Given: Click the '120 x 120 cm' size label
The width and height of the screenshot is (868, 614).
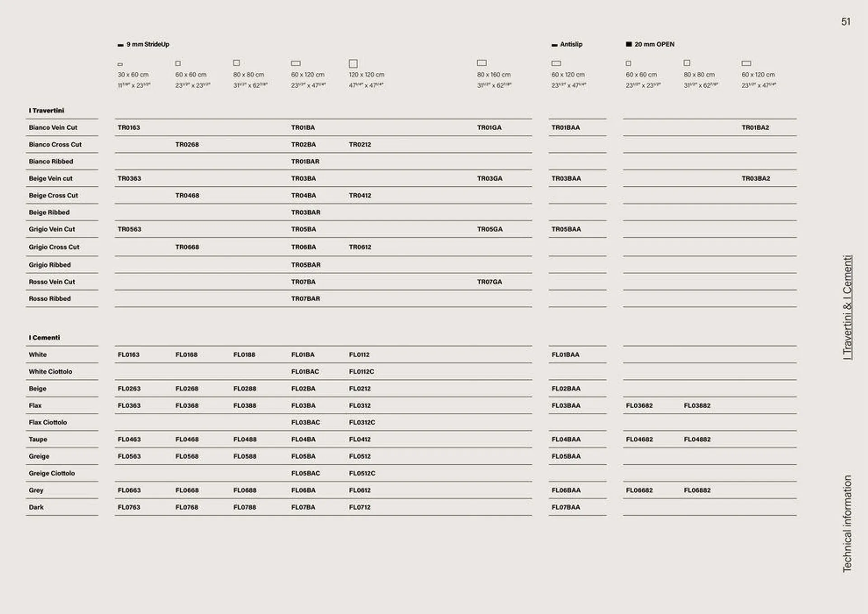Looking at the screenshot, I should point(367,75).
